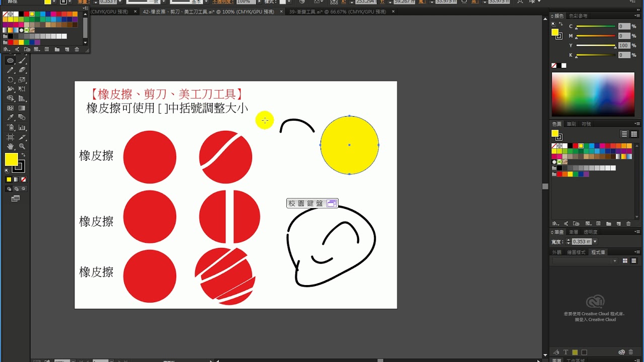Select the Gradient tool
This screenshot has height=362, width=644.
coord(22,108)
